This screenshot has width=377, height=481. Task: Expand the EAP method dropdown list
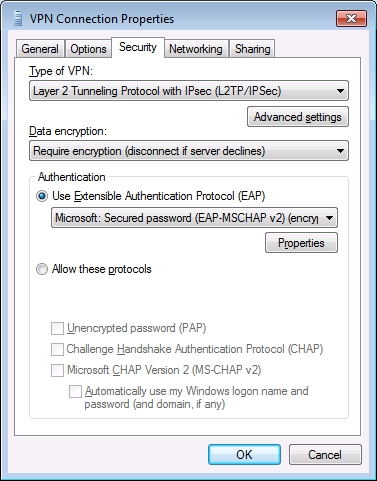coord(194,218)
